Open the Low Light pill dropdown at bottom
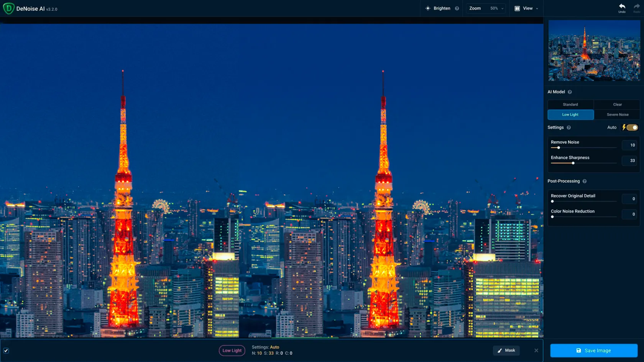The height and width of the screenshot is (362, 644). [x=232, y=350]
